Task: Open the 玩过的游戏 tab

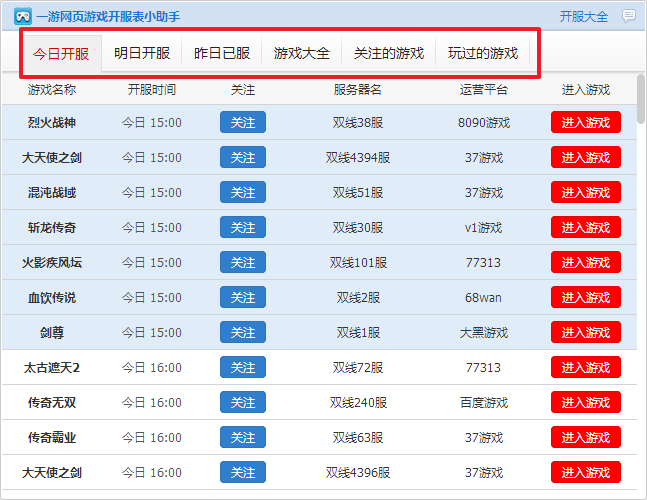Action: click(483, 53)
